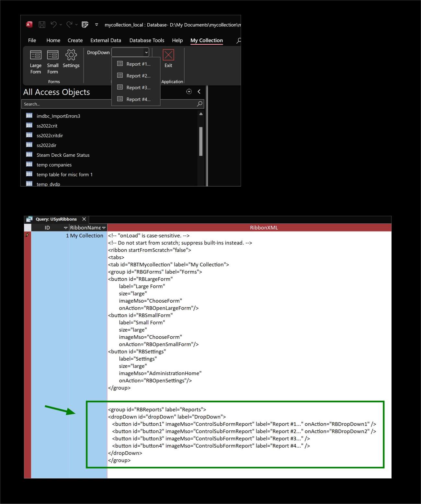The height and width of the screenshot is (504, 421).
Task: Close the USysRibbons query tab
Action: pos(84,219)
